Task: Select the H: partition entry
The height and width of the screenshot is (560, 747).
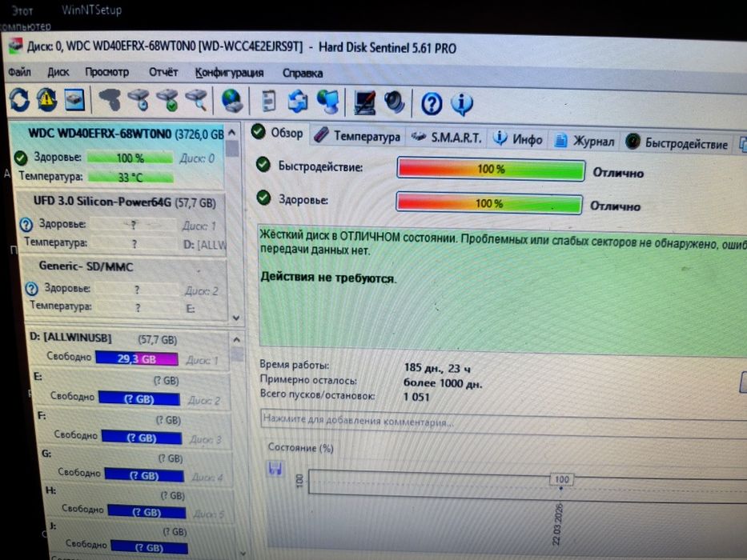Action: pyautogui.click(x=139, y=504)
